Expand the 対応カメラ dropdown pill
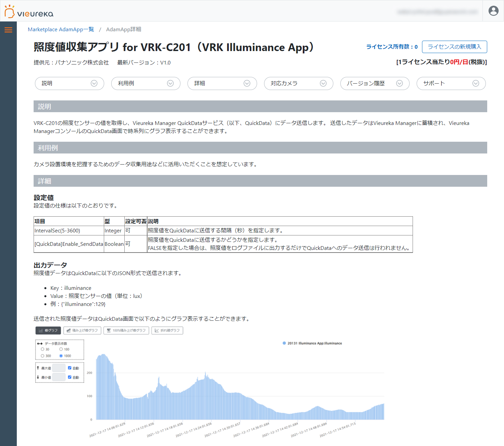This screenshot has width=504, height=446. click(299, 83)
